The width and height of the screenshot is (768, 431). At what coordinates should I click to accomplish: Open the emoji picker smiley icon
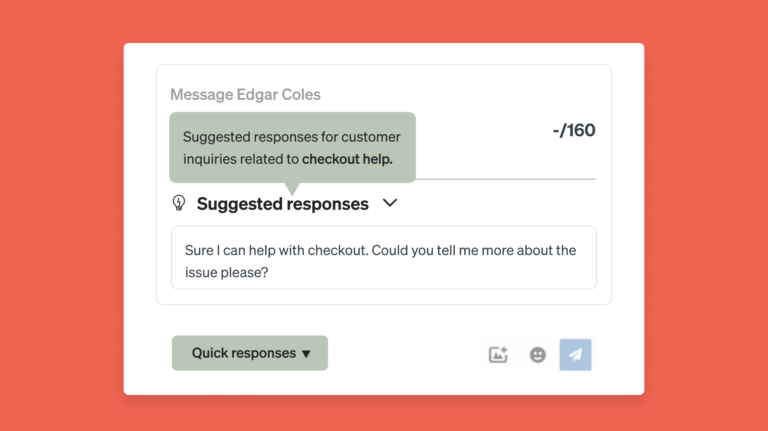(537, 355)
